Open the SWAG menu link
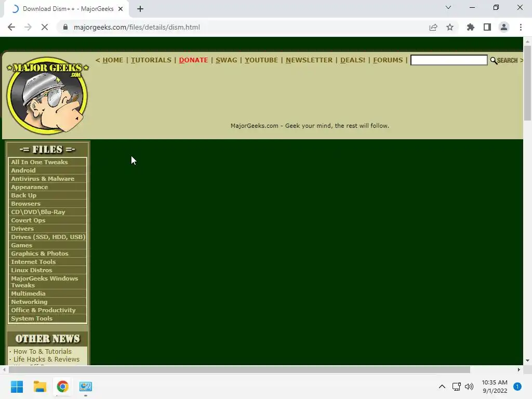 (x=227, y=60)
